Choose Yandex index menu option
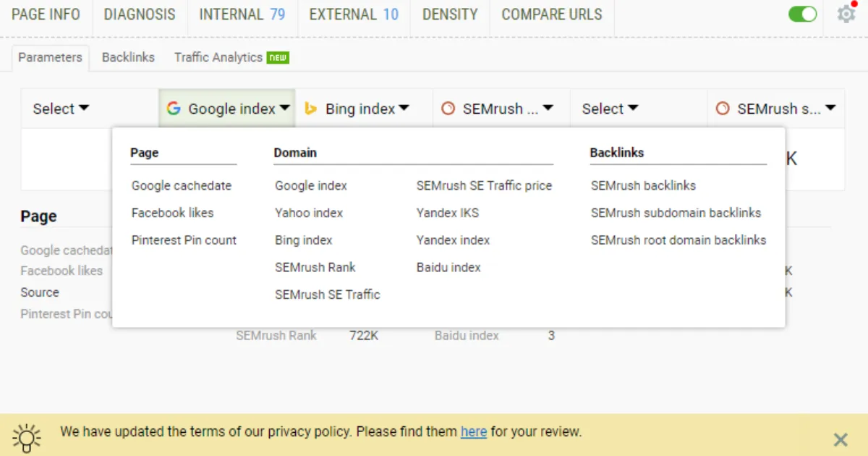Screen dimensions: 868x456 [x=454, y=240]
